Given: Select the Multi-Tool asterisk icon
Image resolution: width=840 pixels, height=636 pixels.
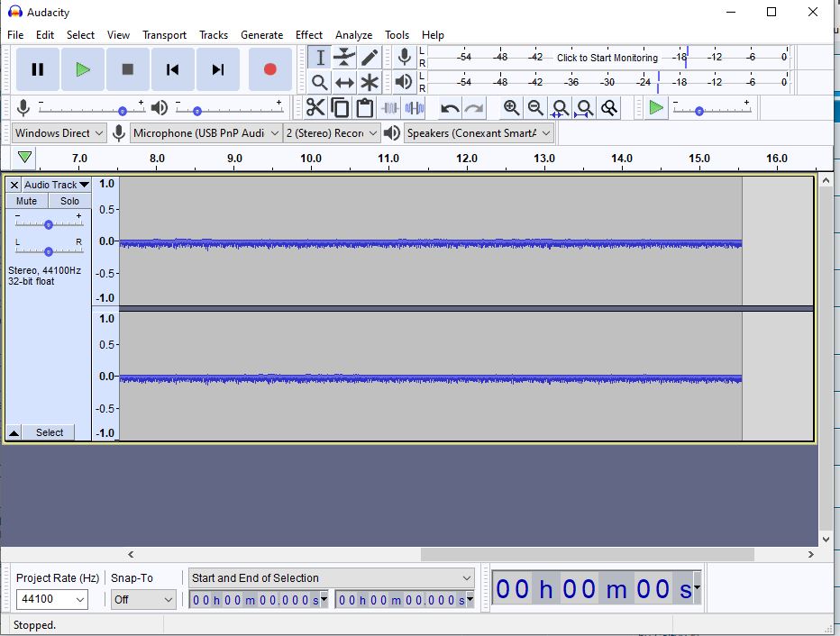Looking at the screenshot, I should tap(370, 83).
